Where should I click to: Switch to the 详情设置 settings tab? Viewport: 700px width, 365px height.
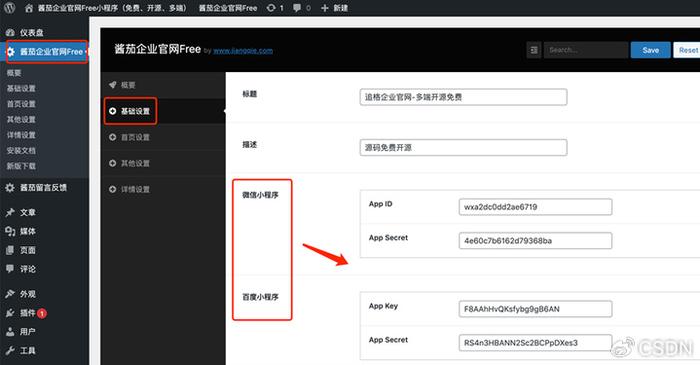coord(163,189)
